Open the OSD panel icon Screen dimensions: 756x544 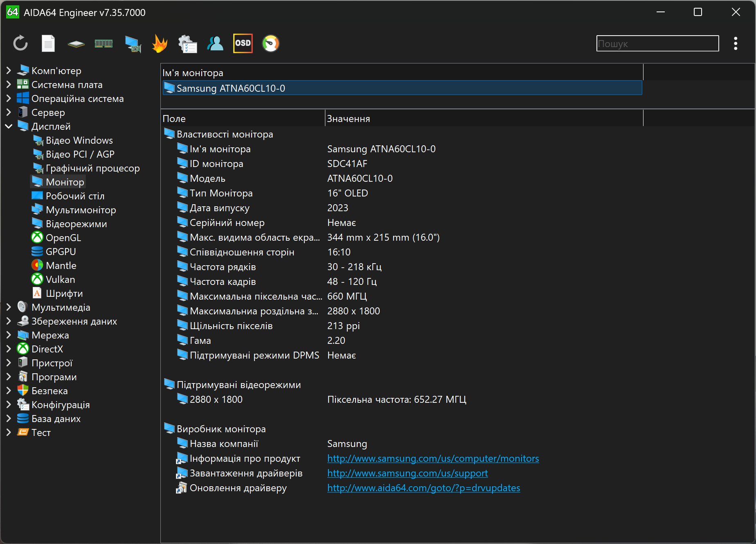[x=243, y=43]
